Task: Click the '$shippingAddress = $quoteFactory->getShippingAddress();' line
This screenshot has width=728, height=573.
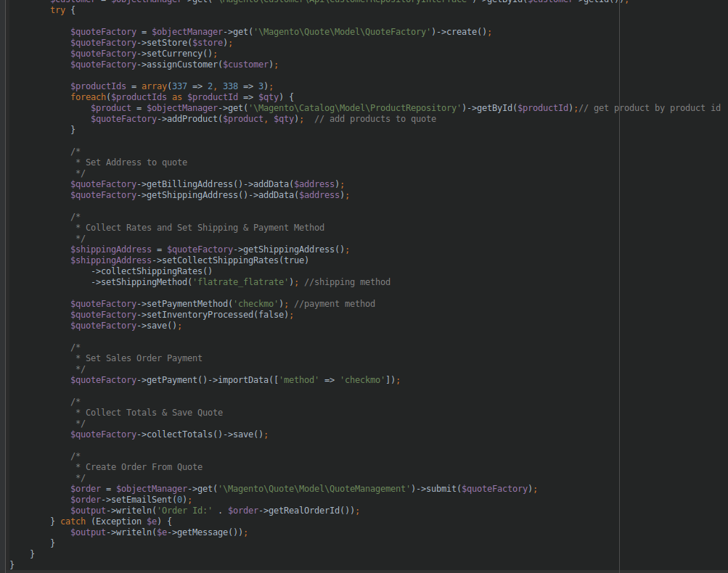Action: pos(210,250)
